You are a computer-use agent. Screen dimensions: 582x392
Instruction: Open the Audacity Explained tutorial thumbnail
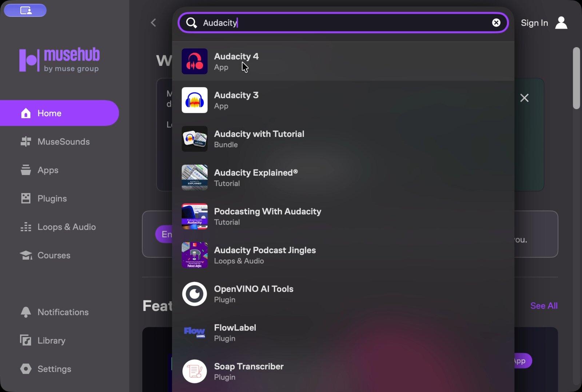195,178
